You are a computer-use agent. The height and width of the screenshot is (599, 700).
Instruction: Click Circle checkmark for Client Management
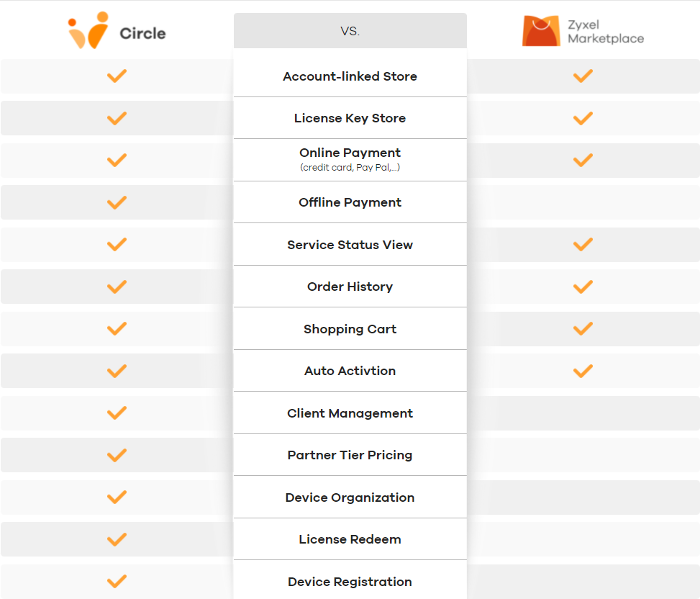[x=117, y=413]
